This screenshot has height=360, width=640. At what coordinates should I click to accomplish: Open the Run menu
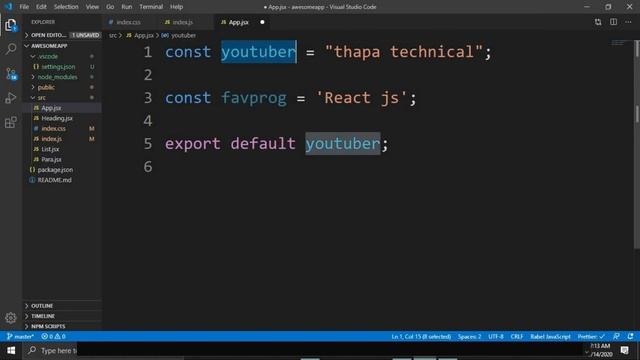click(x=127, y=7)
